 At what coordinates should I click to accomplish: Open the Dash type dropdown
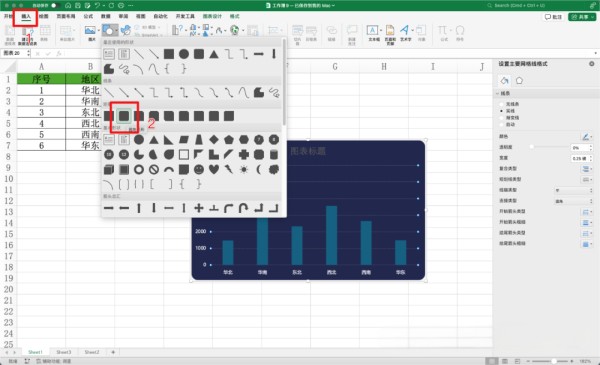(587, 179)
